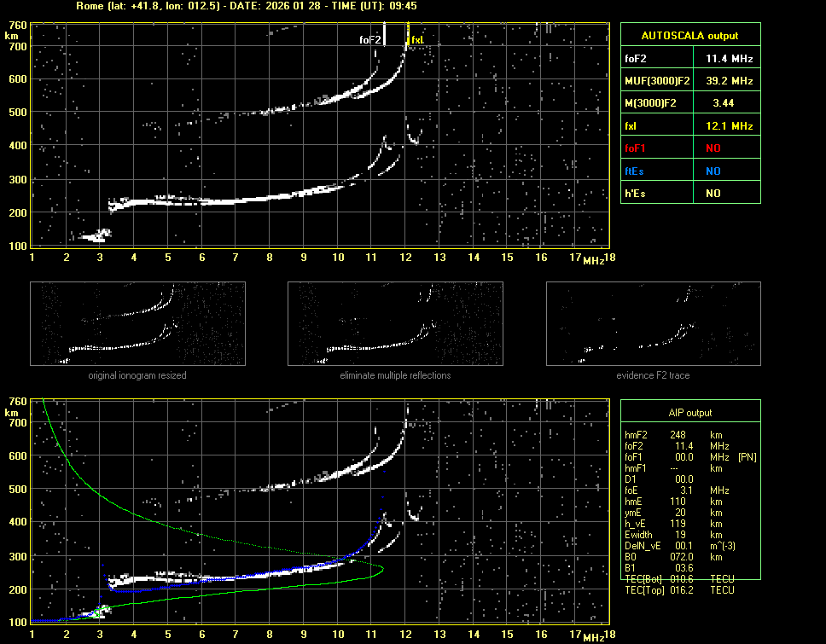Select the h'Es label in AUTOSCALA table
This screenshot has width=826, height=644.
coord(635,194)
